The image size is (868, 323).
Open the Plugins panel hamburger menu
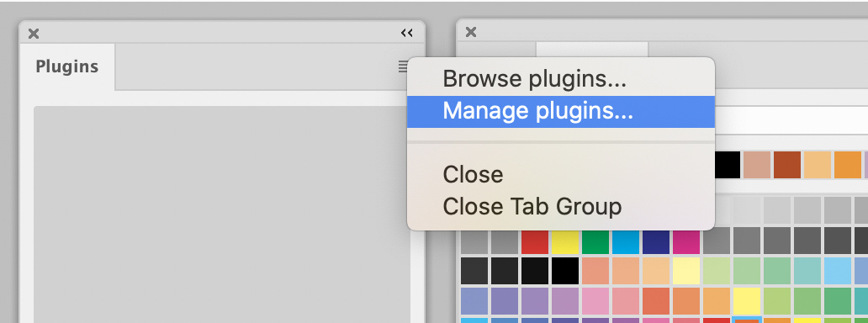pyautogui.click(x=402, y=67)
